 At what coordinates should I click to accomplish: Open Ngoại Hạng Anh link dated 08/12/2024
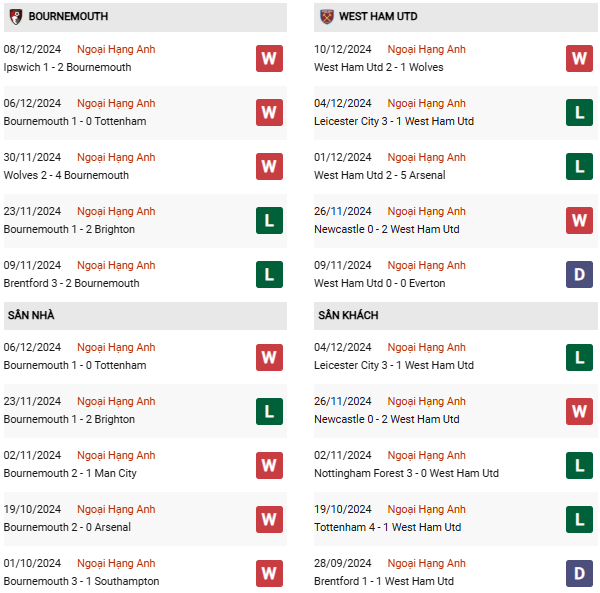point(116,49)
